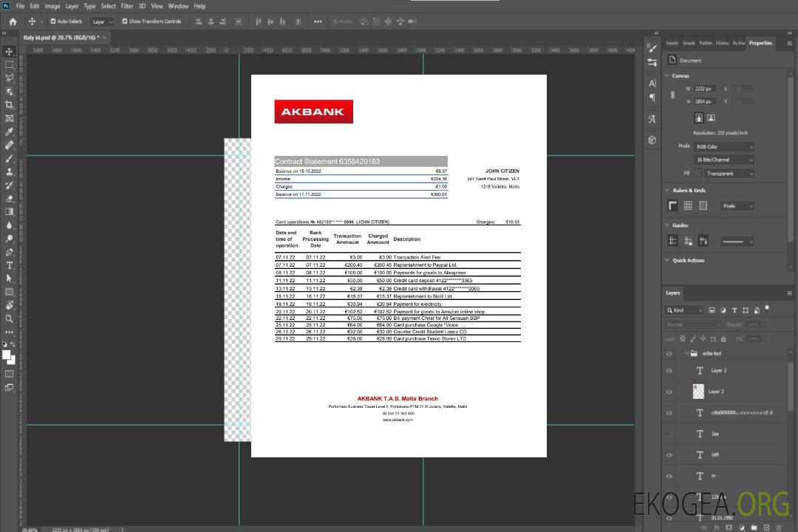Collapse the Canvas section

pyautogui.click(x=667, y=75)
